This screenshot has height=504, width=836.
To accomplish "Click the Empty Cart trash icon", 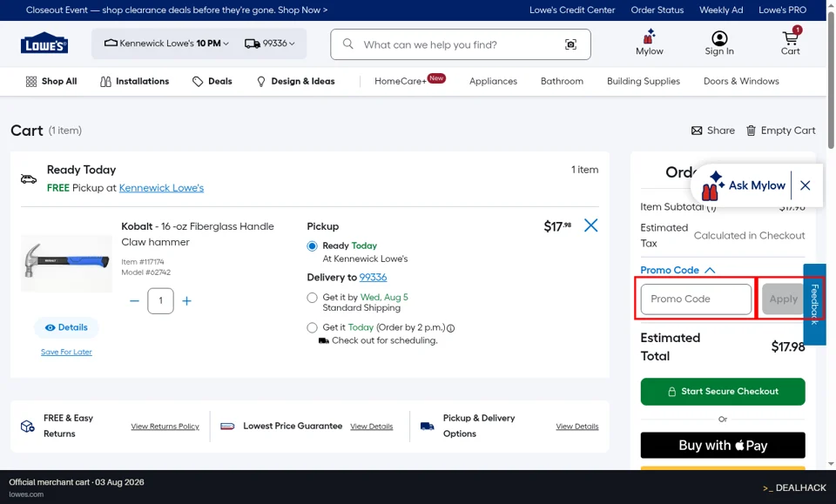I will click(x=751, y=131).
